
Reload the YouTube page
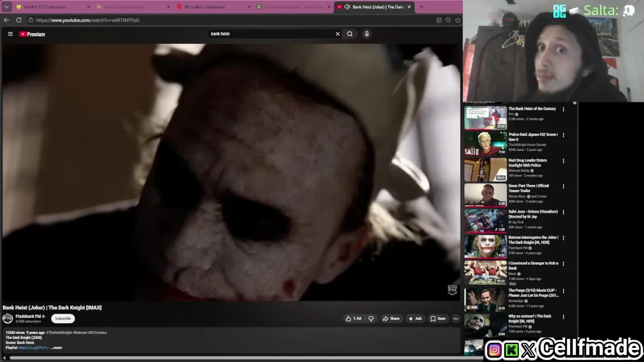(19, 20)
